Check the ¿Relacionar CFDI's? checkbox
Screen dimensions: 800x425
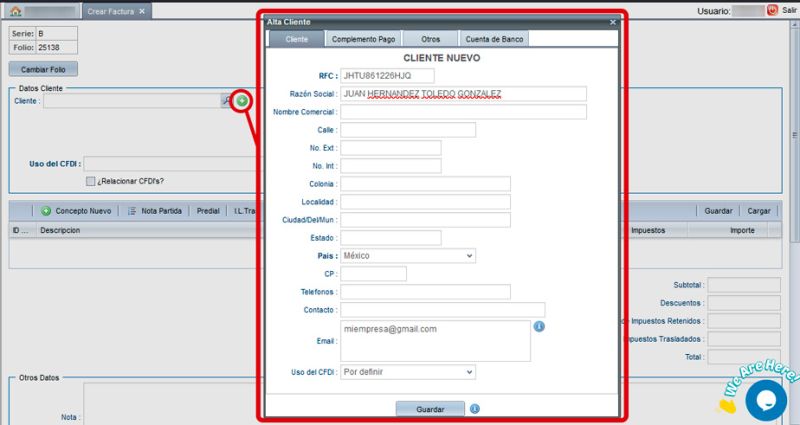click(91, 181)
